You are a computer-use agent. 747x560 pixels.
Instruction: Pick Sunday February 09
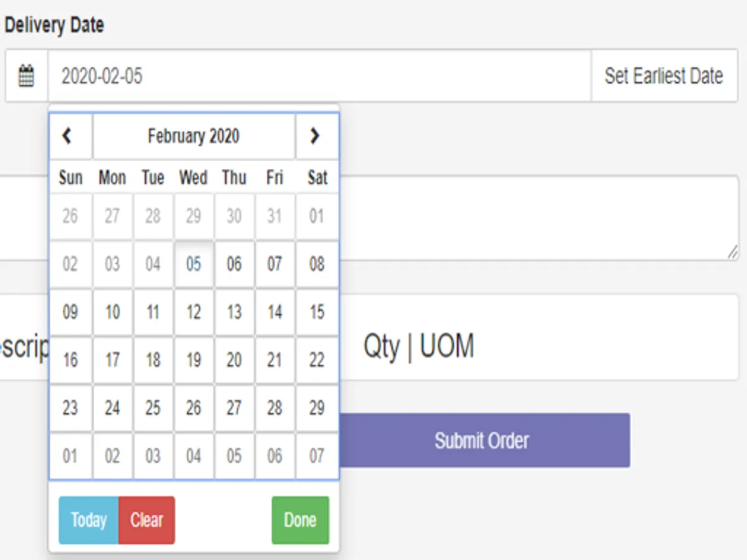click(x=70, y=312)
